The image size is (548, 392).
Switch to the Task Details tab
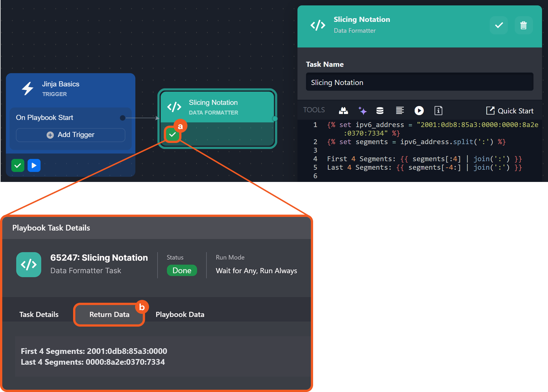(39, 314)
